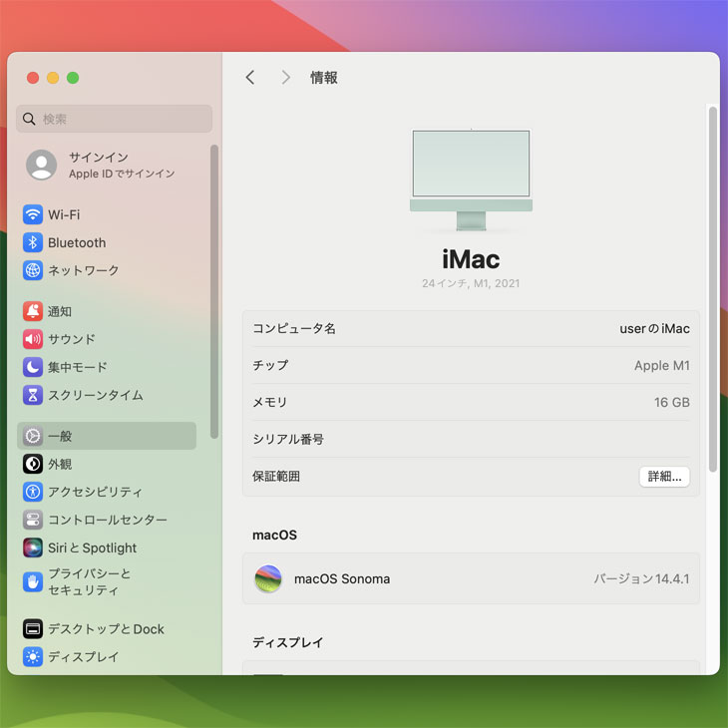Select the Bluetooth icon in sidebar
Image resolution: width=728 pixels, height=728 pixels.
[x=33, y=242]
